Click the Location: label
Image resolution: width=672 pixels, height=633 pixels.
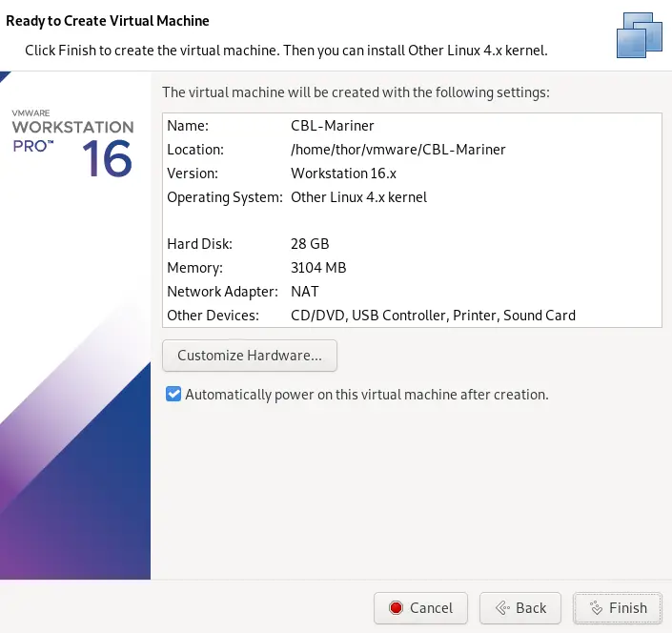[195, 150]
